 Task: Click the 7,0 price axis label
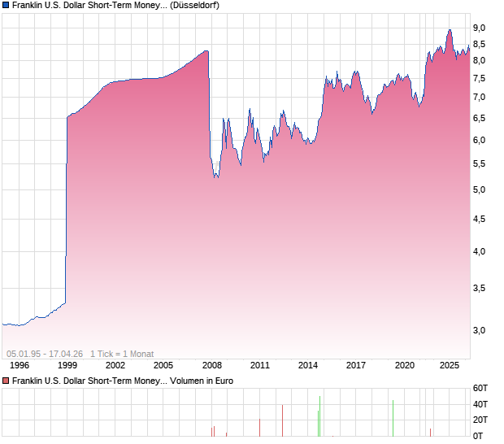(x=479, y=97)
